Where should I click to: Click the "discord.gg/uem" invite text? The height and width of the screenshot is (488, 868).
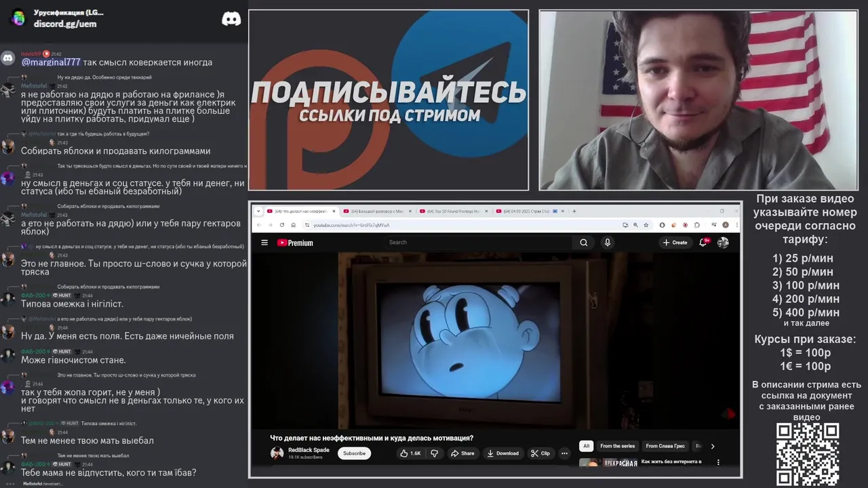pos(65,24)
